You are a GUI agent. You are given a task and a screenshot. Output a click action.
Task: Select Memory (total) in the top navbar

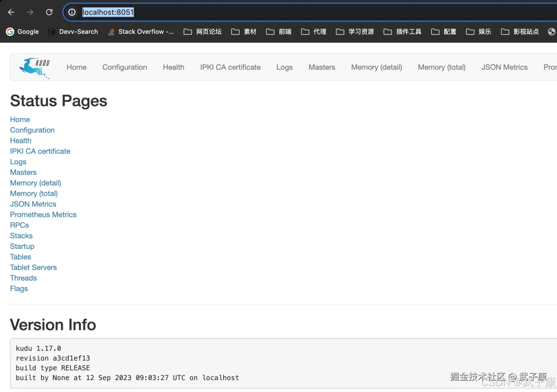point(442,67)
